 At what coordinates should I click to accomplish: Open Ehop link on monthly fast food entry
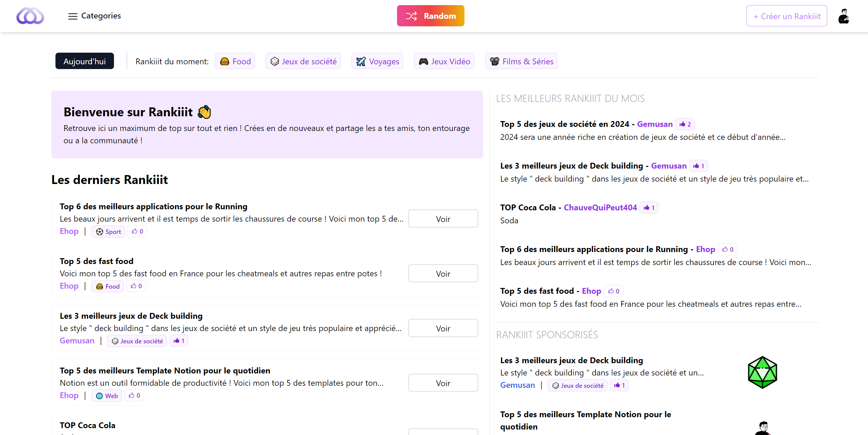pyautogui.click(x=591, y=291)
